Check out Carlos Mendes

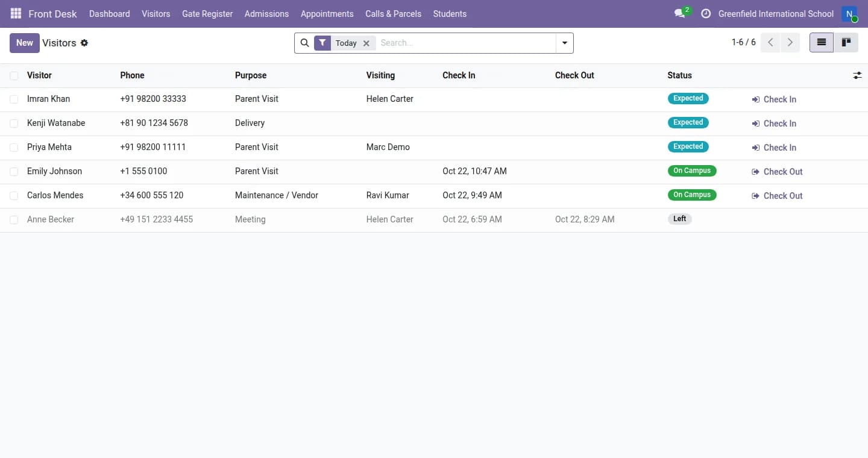(x=778, y=196)
